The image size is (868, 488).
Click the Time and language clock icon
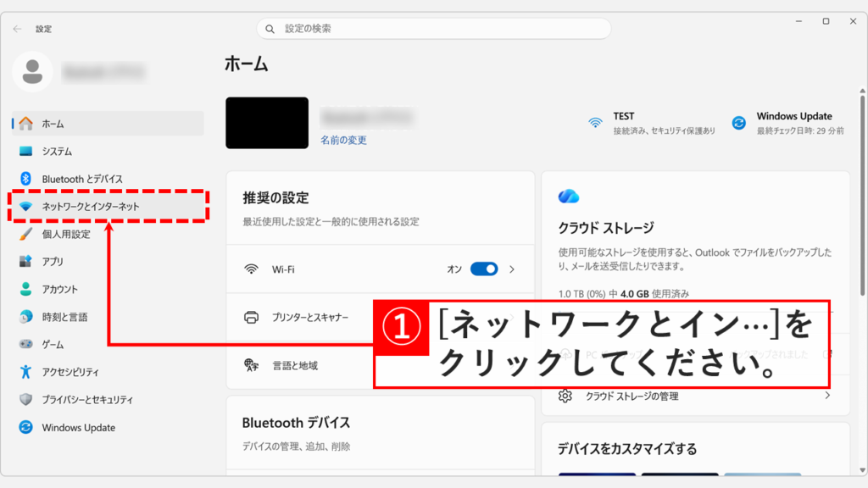point(25,317)
